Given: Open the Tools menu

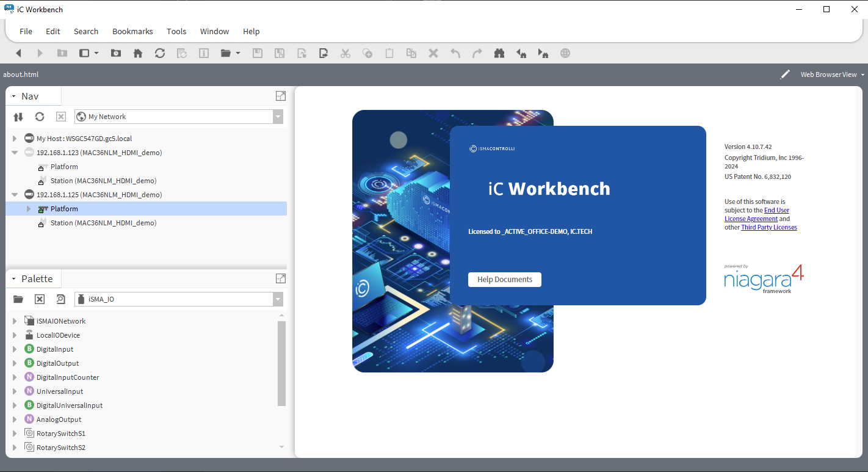Looking at the screenshot, I should (176, 31).
